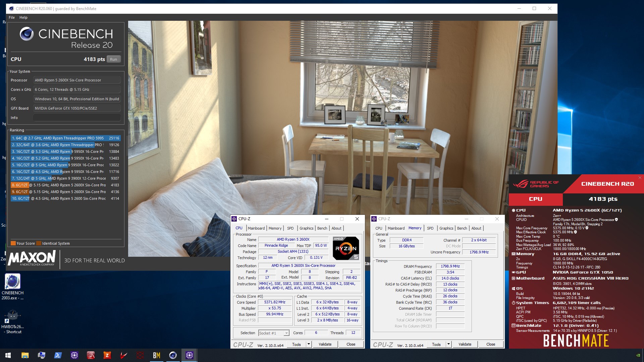Image resolution: width=644 pixels, height=362 pixels.
Task: Click the AMD Ryzen 5 logo in CPU-Z
Action: pos(346,248)
